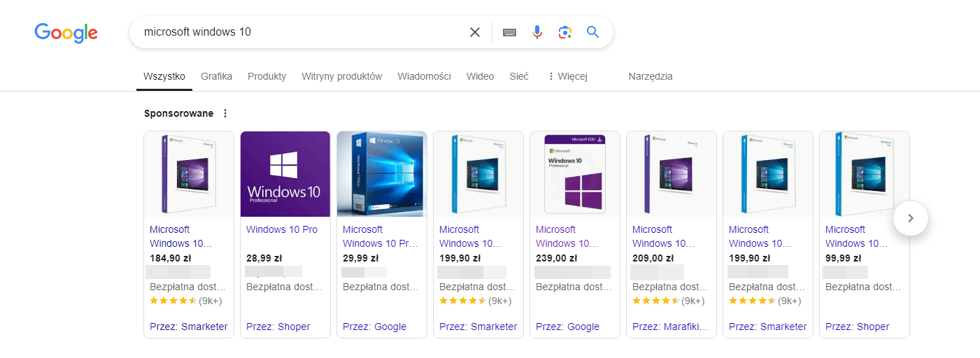Click the blue magnifier search icon

coord(593,32)
